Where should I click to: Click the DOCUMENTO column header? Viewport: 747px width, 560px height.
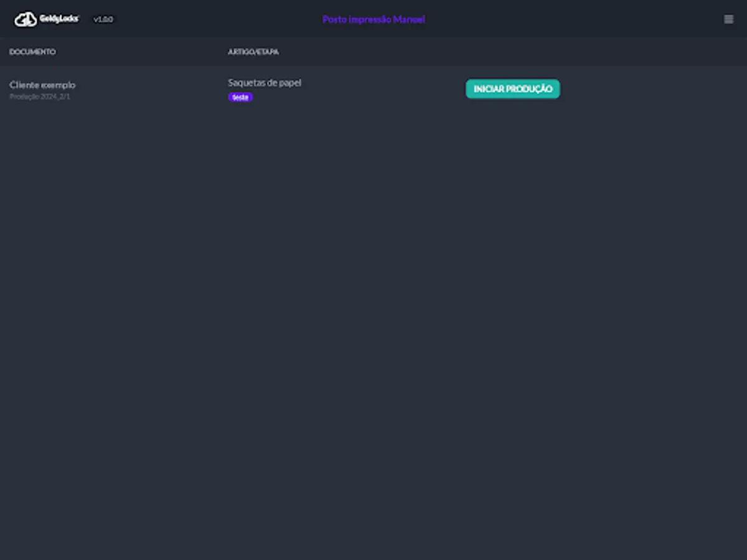(32, 52)
